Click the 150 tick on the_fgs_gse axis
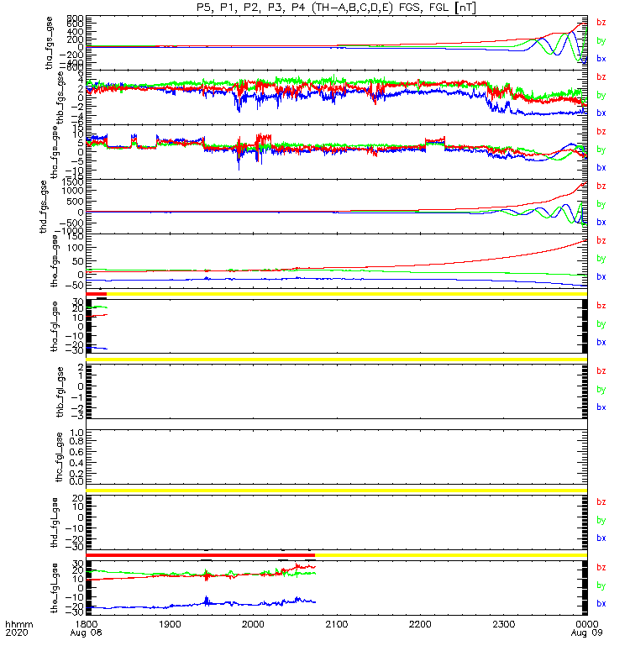The width and height of the screenshot is (630, 672). [x=75, y=236]
